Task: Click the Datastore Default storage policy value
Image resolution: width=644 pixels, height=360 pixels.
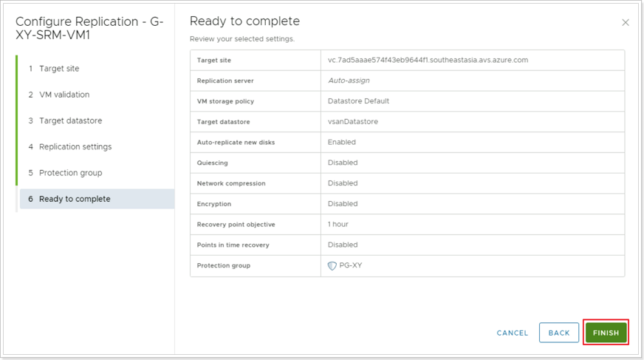Action: 358,101
